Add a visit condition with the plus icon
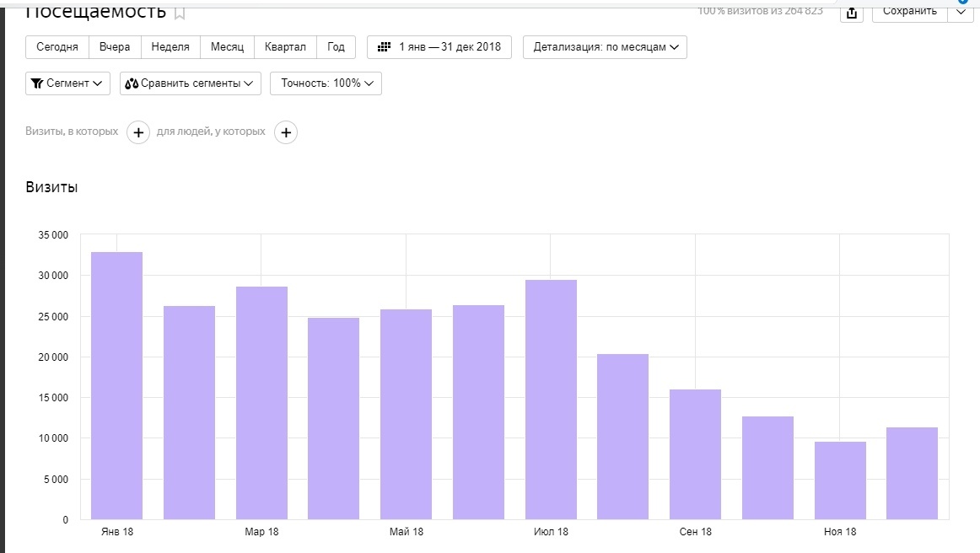980x553 pixels. 138,132
